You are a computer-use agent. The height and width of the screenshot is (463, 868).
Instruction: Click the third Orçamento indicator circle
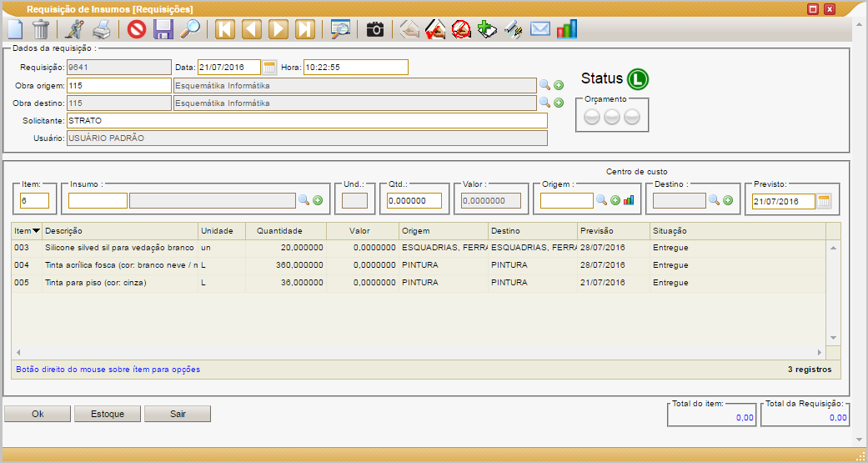pos(632,117)
